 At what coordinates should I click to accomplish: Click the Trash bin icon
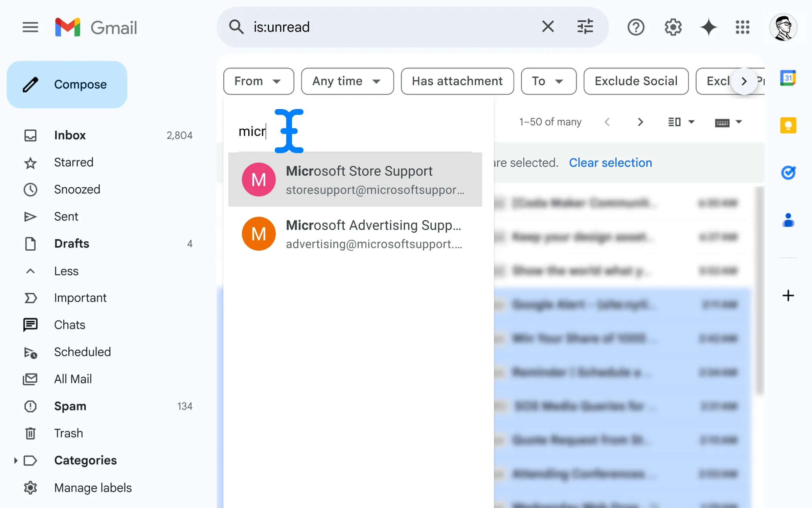(x=30, y=433)
